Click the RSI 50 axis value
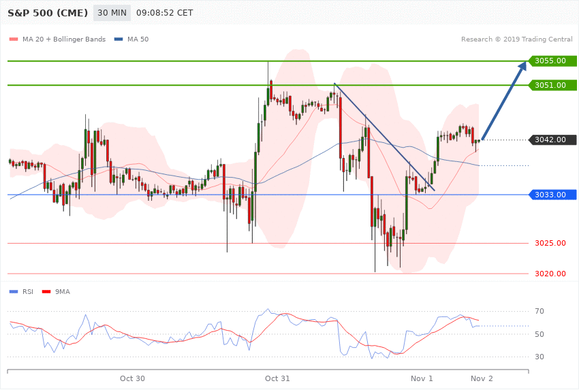The width and height of the screenshot is (579, 392). (539, 334)
